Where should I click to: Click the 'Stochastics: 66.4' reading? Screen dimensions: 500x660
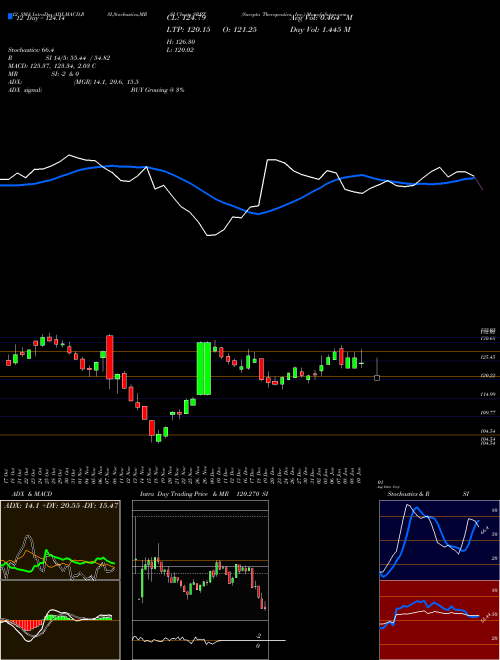point(33,50)
